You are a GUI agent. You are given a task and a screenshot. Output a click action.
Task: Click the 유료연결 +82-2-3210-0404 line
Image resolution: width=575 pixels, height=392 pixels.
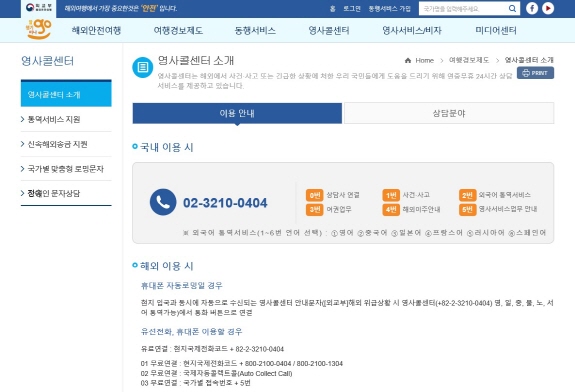(x=212, y=349)
